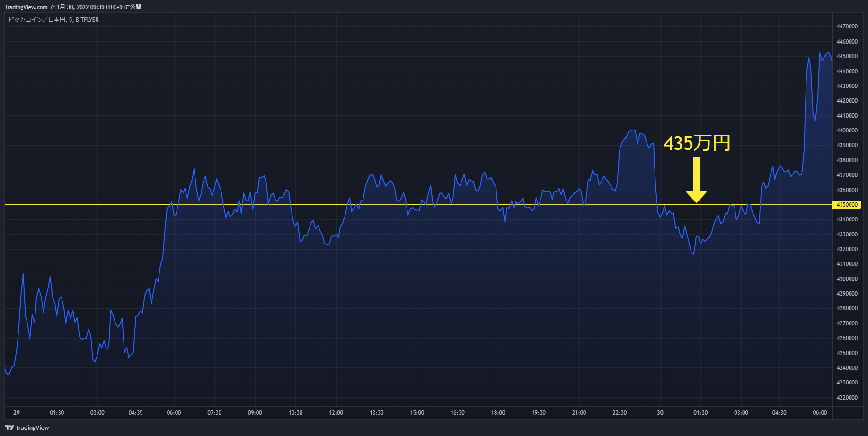Click the 04:35 time axis label
The width and height of the screenshot is (868, 436).
[136, 413]
